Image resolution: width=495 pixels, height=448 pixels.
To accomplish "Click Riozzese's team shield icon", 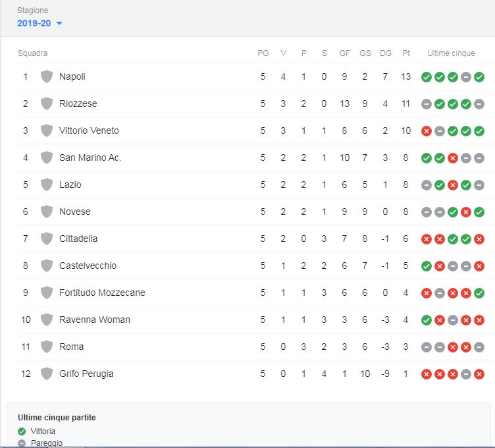I will (46, 103).
